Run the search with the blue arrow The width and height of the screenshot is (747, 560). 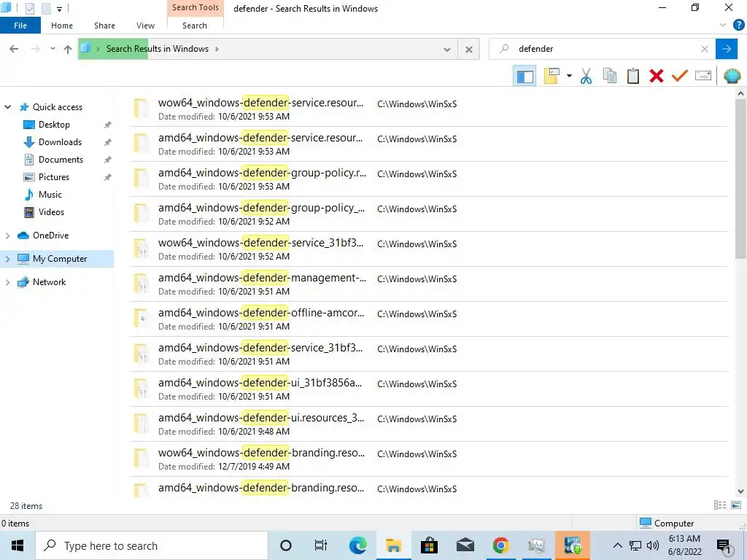click(x=727, y=49)
